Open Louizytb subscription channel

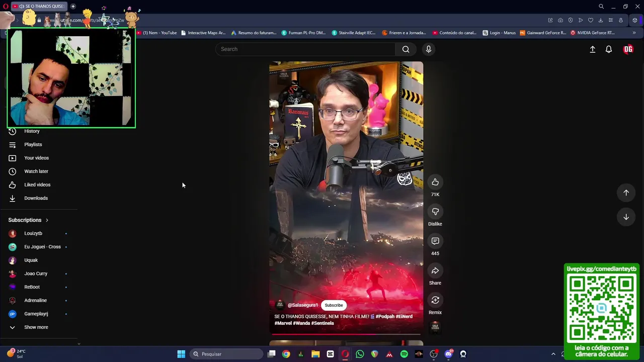[33, 233]
